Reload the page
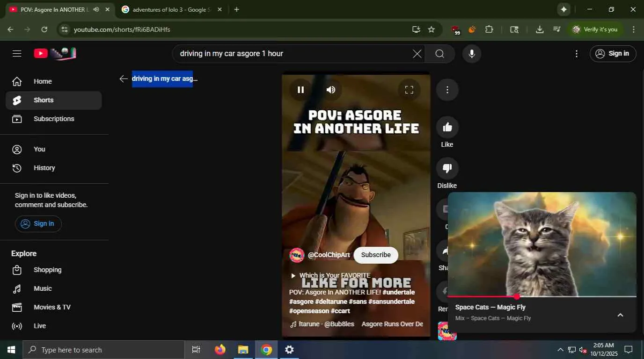644x359 pixels. coord(44,29)
